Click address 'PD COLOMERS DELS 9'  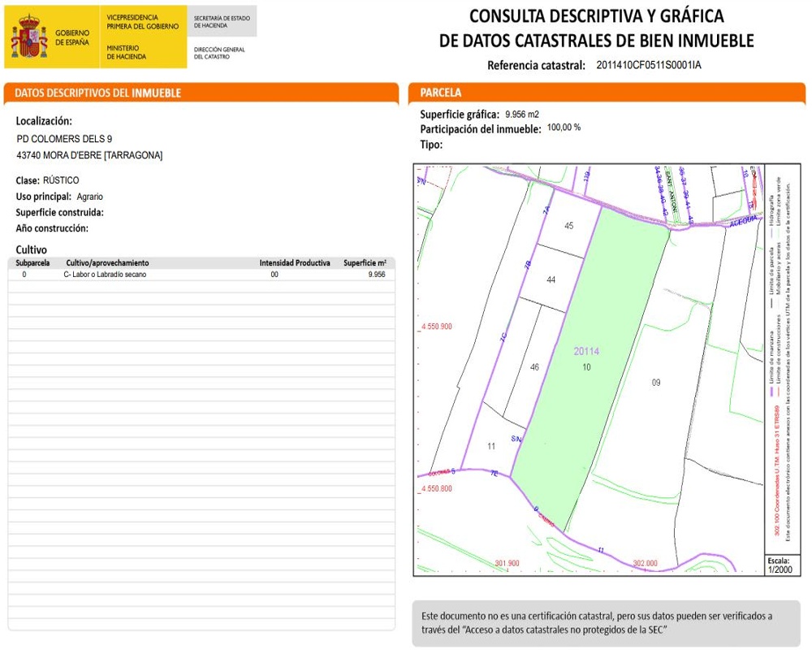(64, 138)
